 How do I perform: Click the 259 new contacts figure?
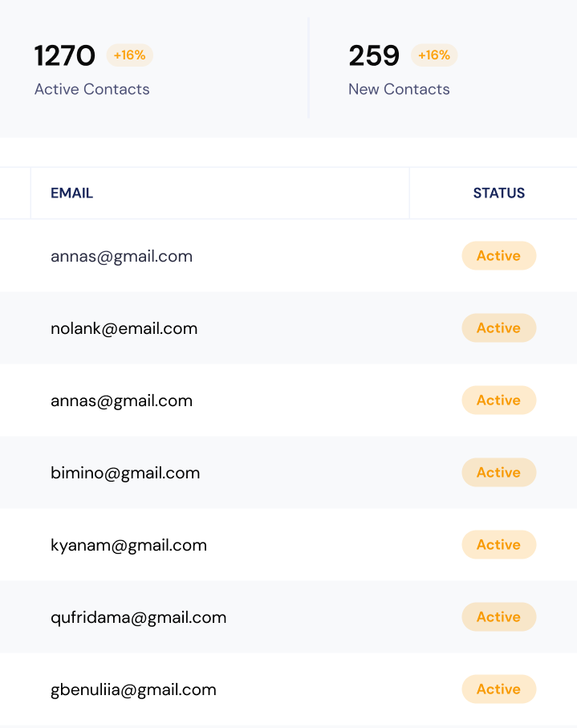pyautogui.click(x=374, y=56)
